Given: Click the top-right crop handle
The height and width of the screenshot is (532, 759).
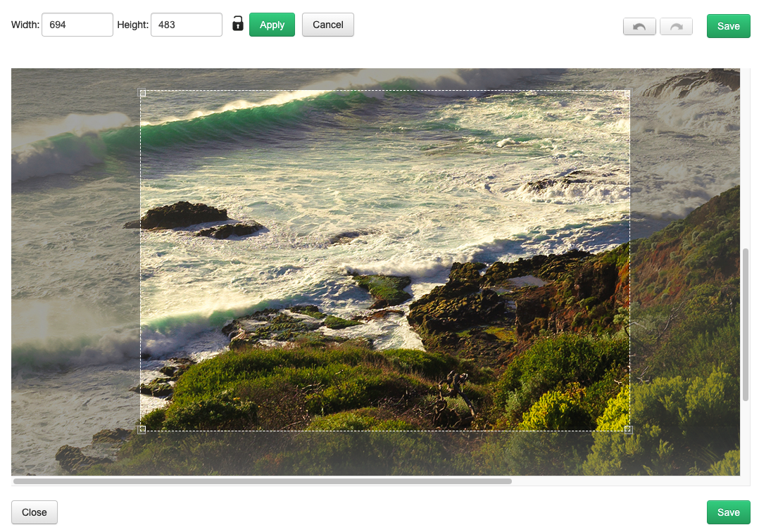Looking at the screenshot, I should coord(628,93).
